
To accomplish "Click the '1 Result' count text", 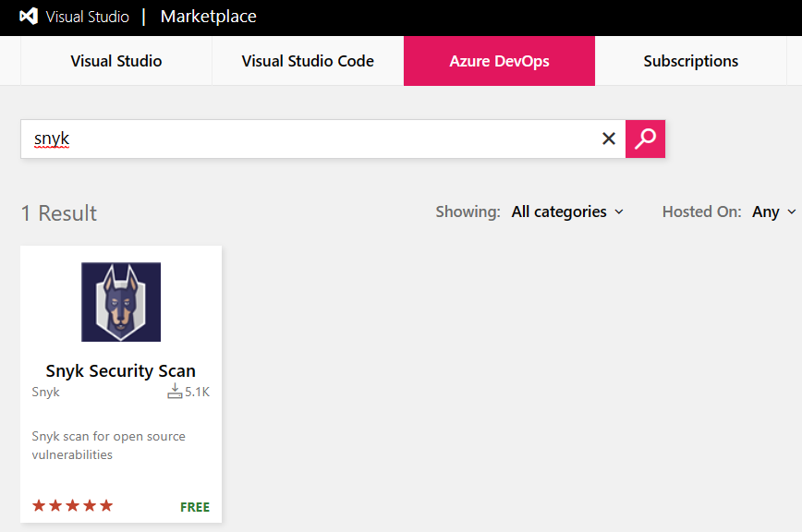I will click(x=59, y=213).
